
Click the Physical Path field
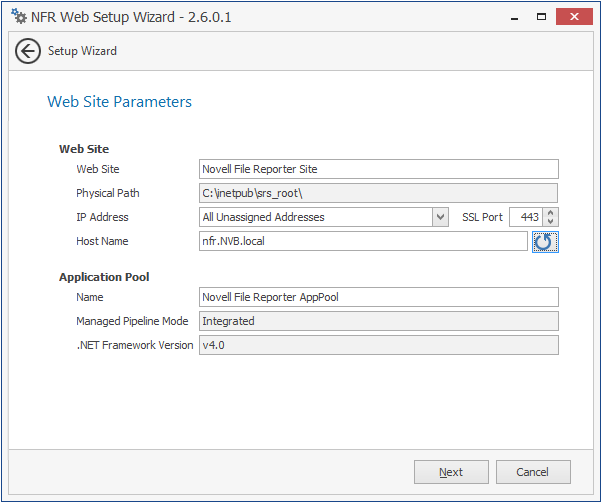(x=378, y=193)
